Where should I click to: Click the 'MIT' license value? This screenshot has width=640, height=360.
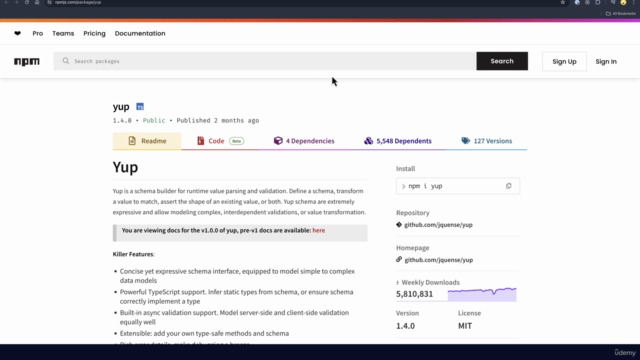point(465,326)
